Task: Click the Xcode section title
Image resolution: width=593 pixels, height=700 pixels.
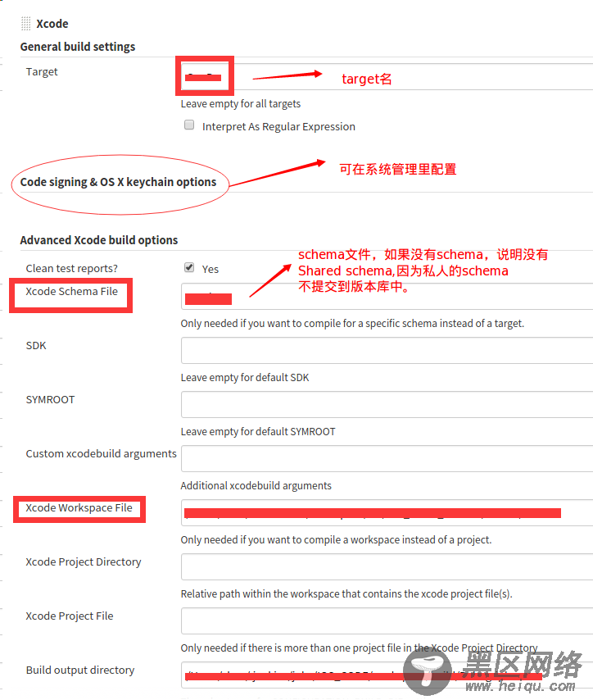Action: coord(52,24)
